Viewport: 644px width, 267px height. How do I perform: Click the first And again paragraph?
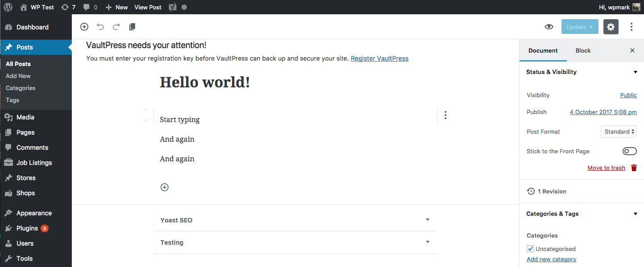177,139
